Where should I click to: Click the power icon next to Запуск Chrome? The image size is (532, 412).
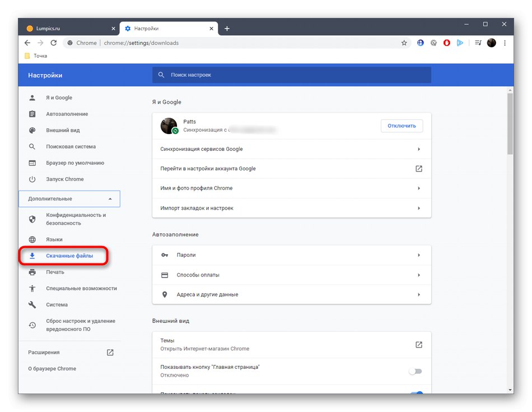tap(32, 179)
